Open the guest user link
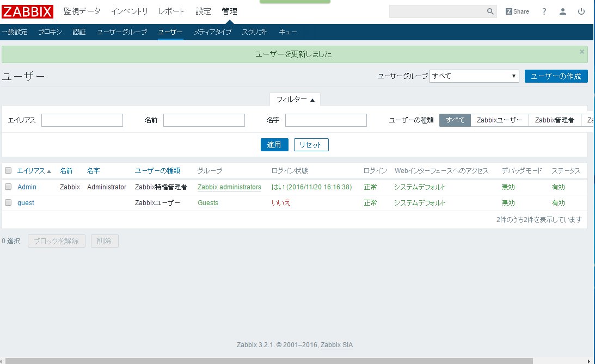Screen dimensions: 595x364 pos(26,203)
